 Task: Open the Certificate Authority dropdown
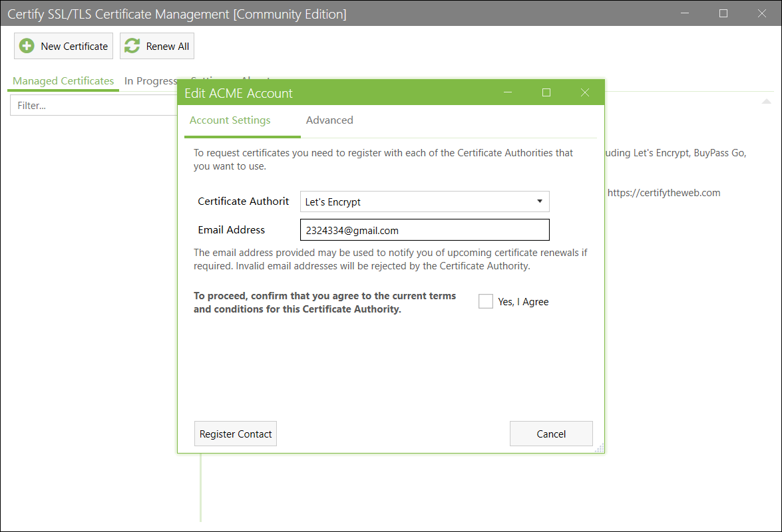tap(425, 201)
